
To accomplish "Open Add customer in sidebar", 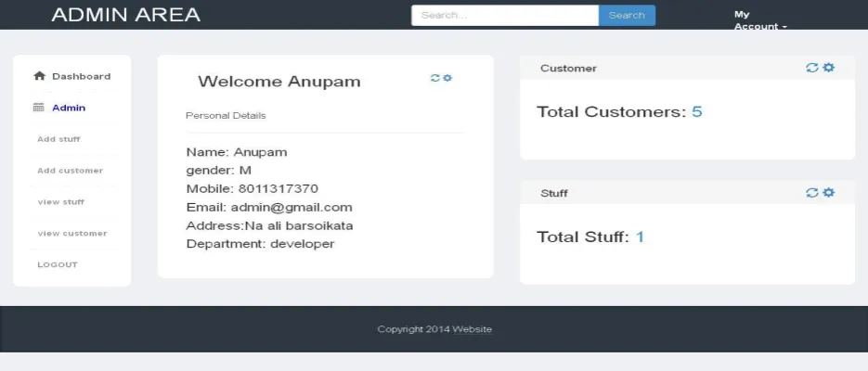I will (x=71, y=171).
